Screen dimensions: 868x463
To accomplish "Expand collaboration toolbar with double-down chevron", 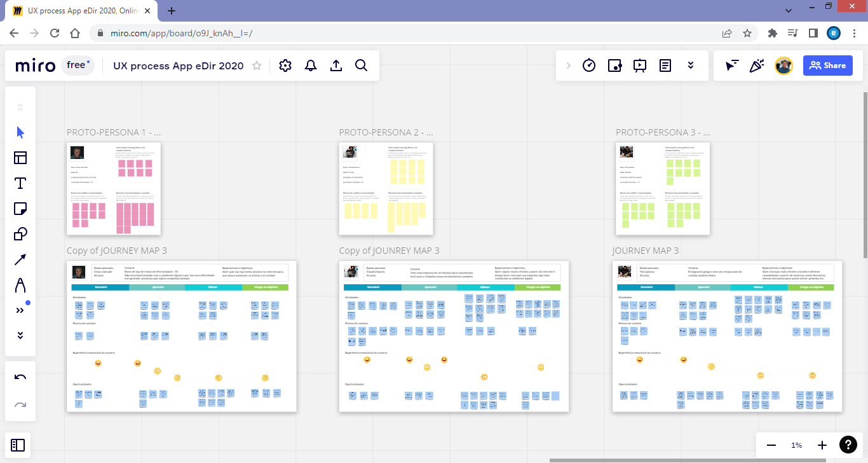I will [x=691, y=66].
